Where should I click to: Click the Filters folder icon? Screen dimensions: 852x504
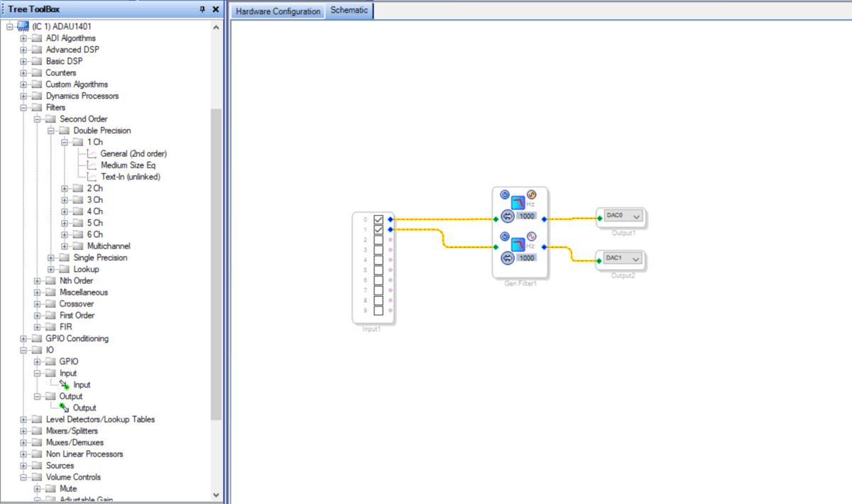click(38, 107)
